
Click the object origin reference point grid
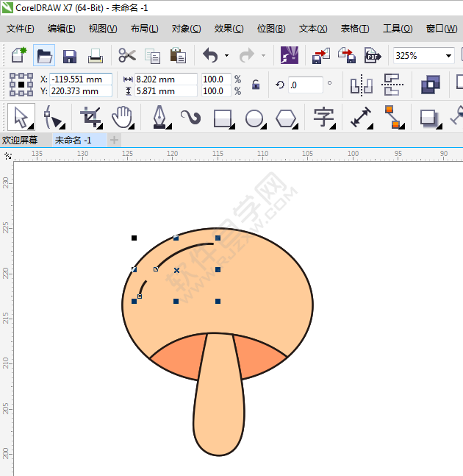[x=21, y=85]
